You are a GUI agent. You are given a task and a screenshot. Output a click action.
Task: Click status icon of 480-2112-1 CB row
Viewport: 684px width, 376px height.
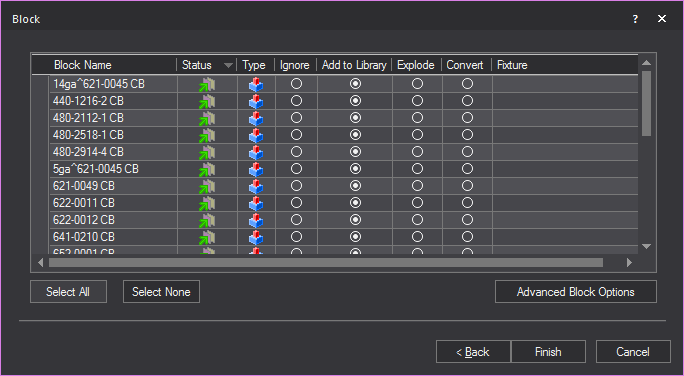tap(207, 118)
